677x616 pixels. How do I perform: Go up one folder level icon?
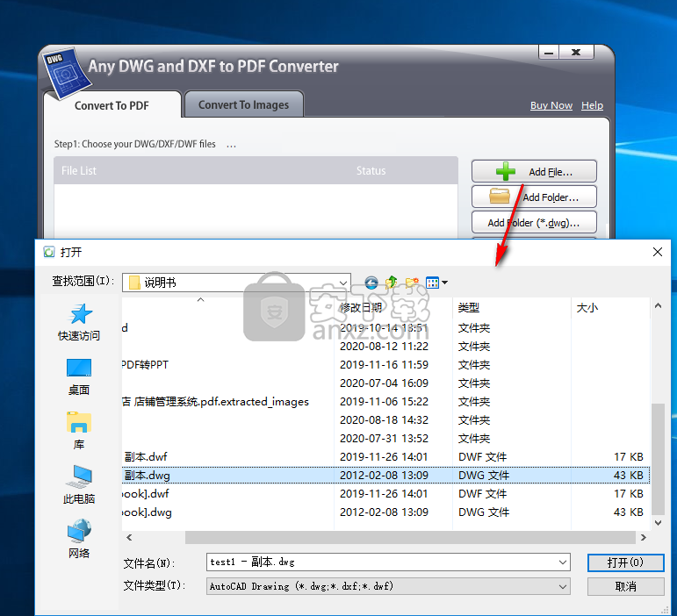pos(391,283)
